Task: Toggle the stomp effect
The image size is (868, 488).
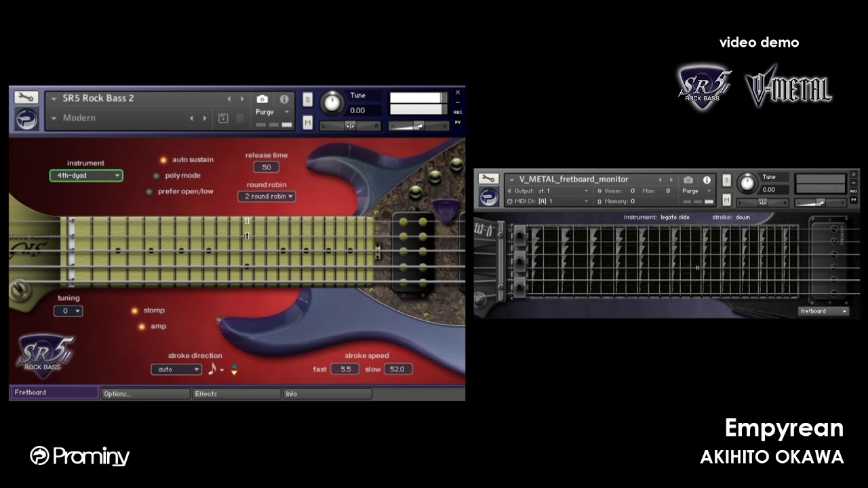Action: 134,310
